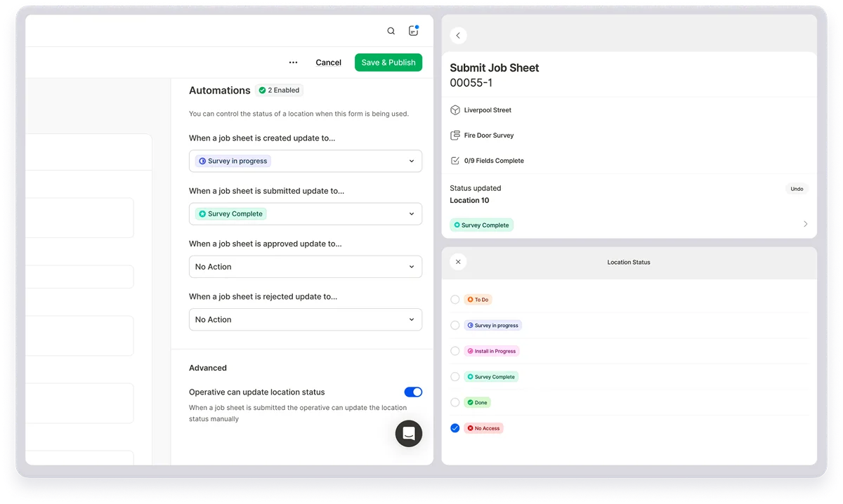The width and height of the screenshot is (843, 504).
Task: Open the job sheet approved No Action dropdown
Action: pyautogui.click(x=306, y=267)
